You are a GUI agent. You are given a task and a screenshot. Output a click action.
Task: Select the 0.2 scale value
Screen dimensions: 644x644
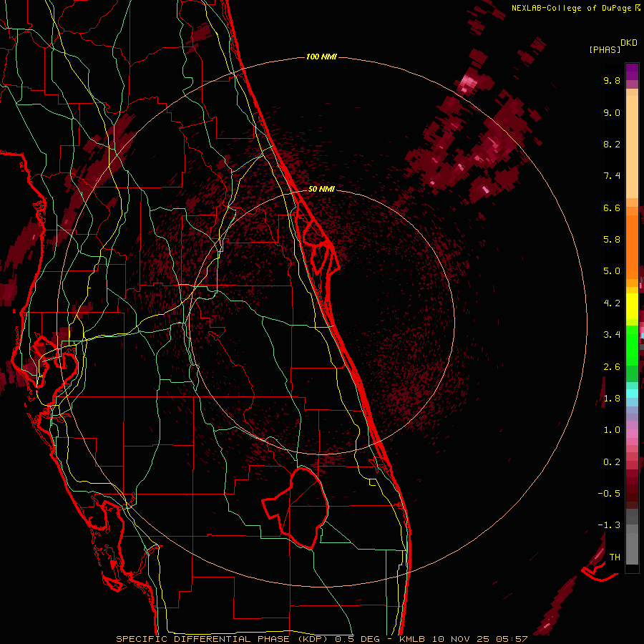pos(612,462)
